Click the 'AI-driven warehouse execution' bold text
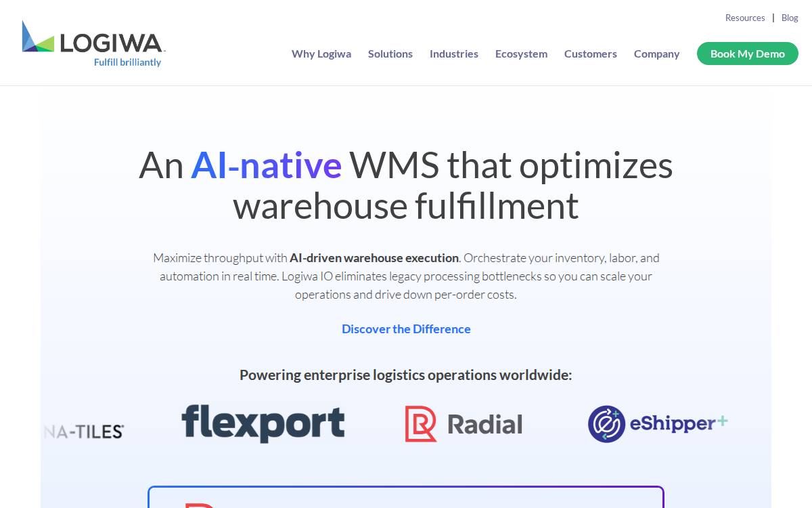The width and height of the screenshot is (812, 508). pyautogui.click(x=374, y=257)
